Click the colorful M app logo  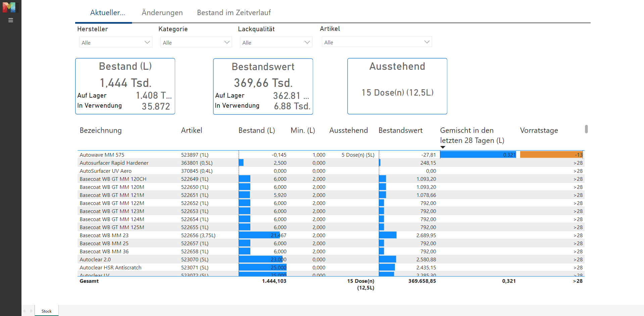tap(9, 7)
